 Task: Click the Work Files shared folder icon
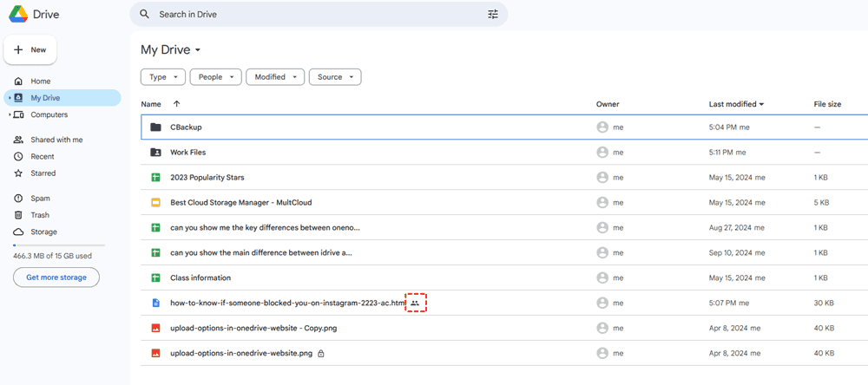point(155,153)
